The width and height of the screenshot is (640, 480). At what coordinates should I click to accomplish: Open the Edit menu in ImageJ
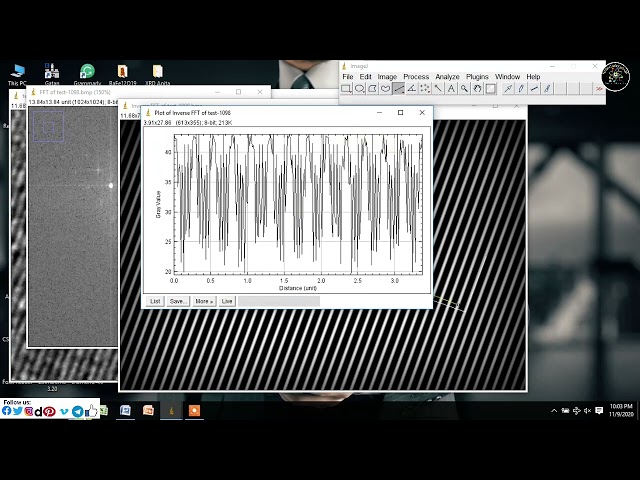coord(365,77)
